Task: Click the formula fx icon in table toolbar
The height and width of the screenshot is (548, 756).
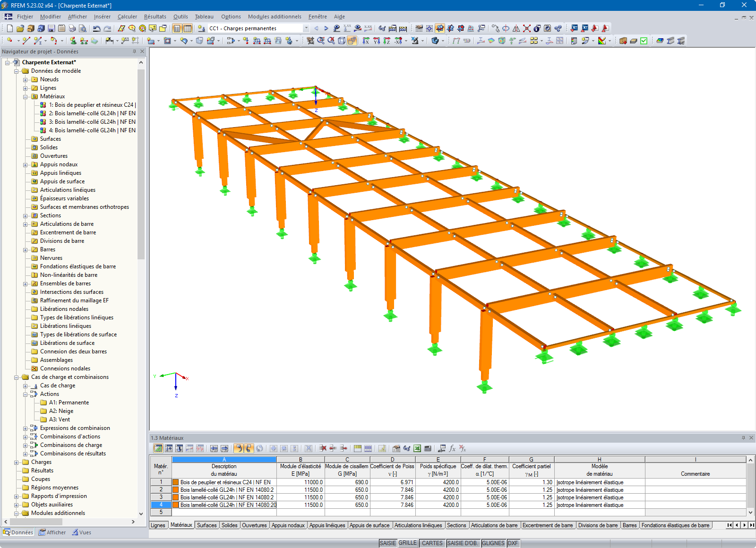Action: pos(452,448)
